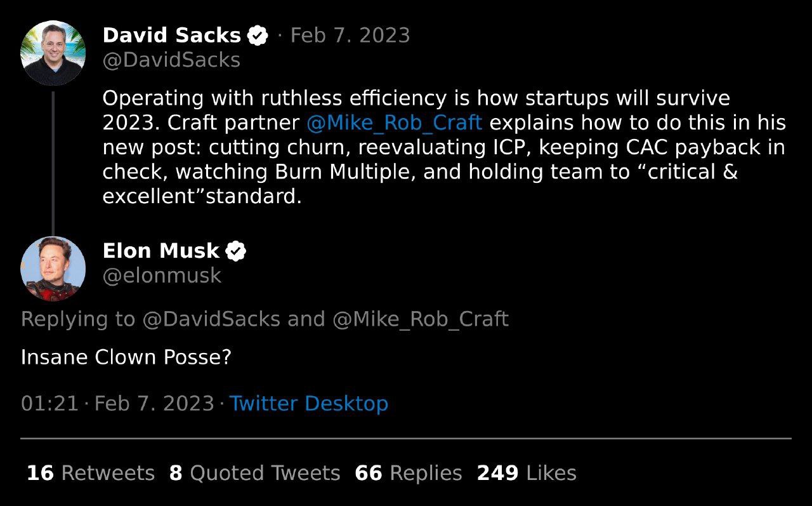This screenshot has width=812, height=506.
Task: Click @Mike_Rob_Craft in the Replying to line
Action: click(421, 319)
